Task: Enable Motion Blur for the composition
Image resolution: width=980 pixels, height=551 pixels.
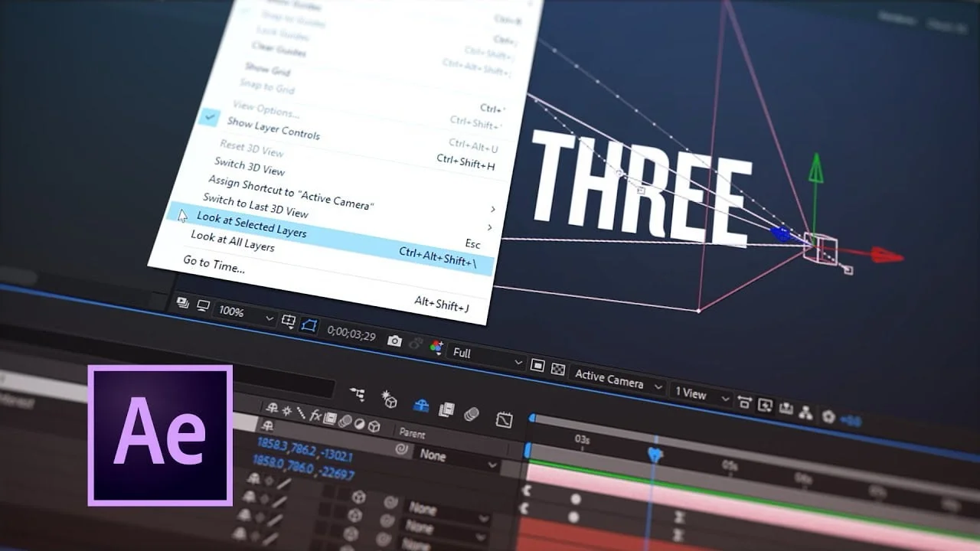Action: coord(472,414)
